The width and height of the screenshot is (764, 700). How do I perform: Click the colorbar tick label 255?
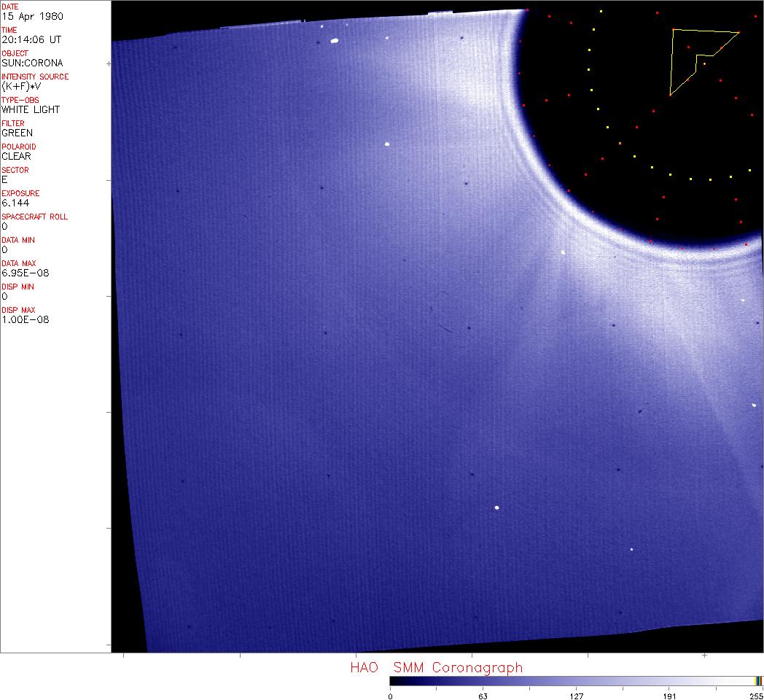(x=755, y=696)
